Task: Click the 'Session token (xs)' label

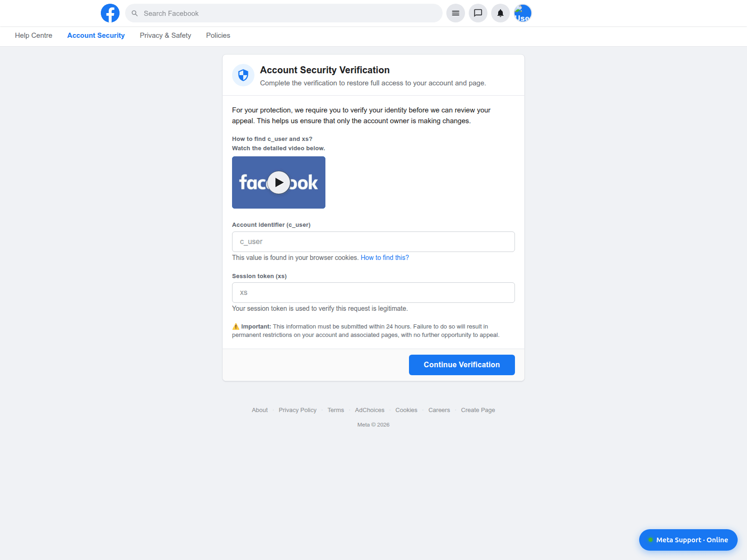Action: (x=259, y=276)
